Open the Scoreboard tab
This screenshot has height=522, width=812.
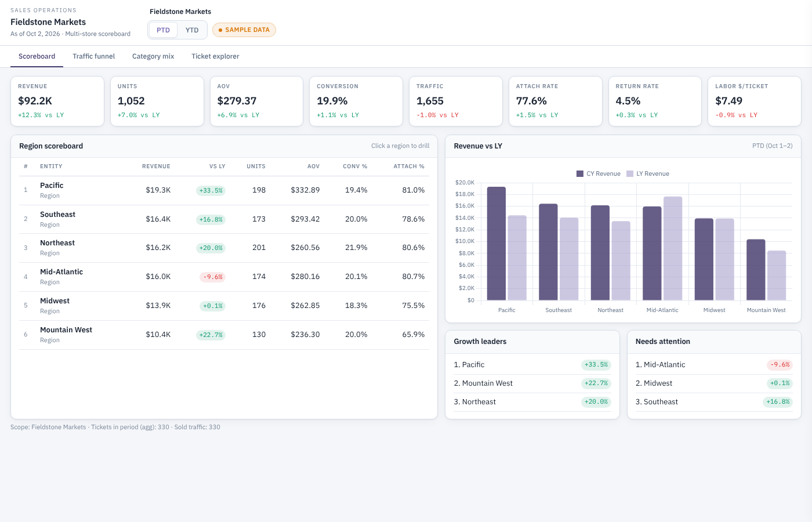[37, 56]
